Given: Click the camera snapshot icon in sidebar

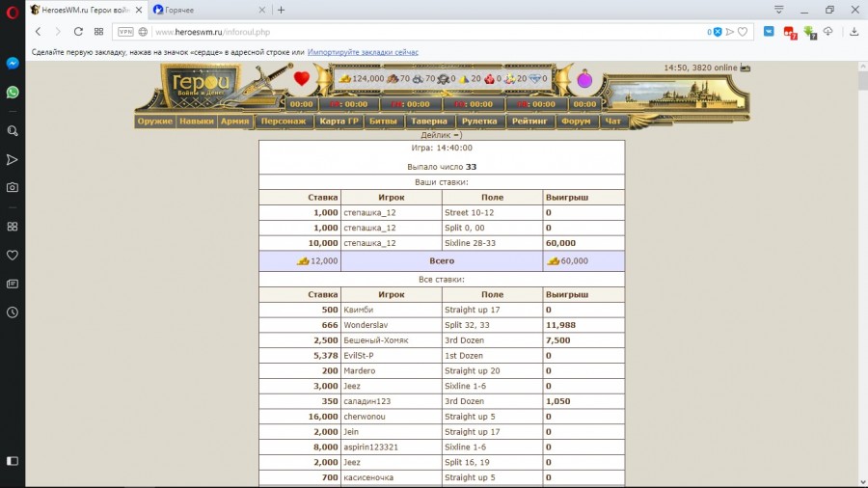Looking at the screenshot, I should [x=13, y=187].
